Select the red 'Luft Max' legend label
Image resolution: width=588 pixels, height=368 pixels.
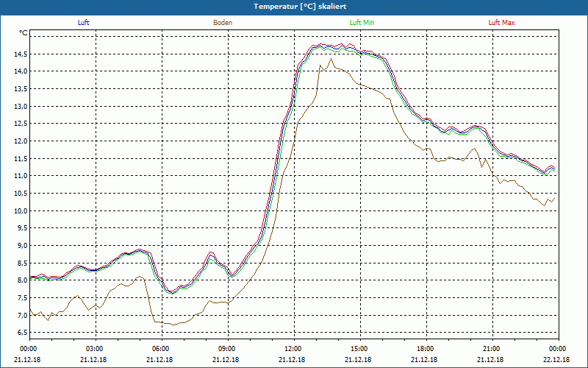[x=501, y=23]
